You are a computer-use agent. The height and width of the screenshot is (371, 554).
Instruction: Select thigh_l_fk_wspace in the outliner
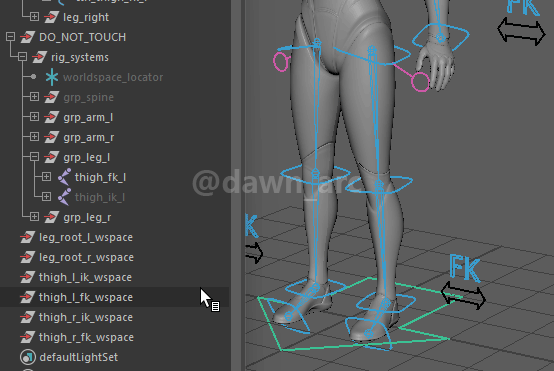86,298
